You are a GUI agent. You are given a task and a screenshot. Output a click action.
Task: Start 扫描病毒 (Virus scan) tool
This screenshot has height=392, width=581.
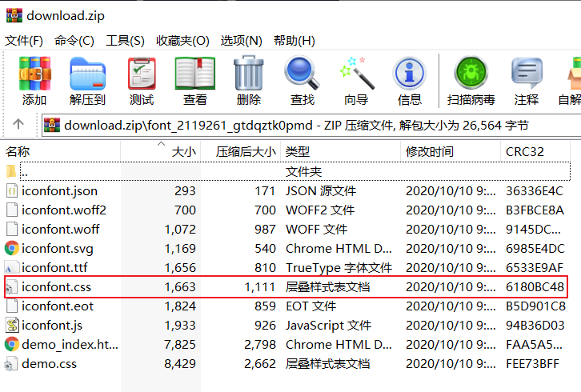471,73
